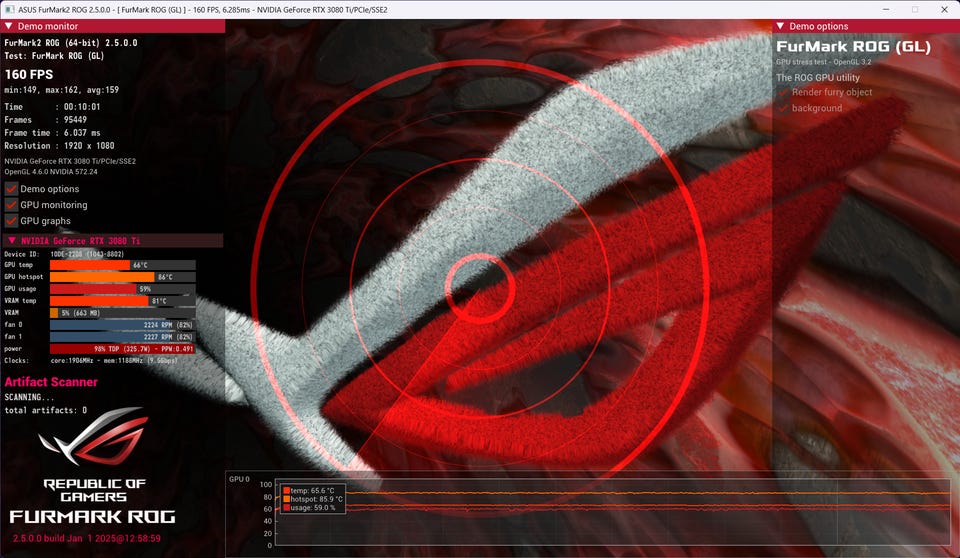Maximize the FurMark window

point(915,9)
